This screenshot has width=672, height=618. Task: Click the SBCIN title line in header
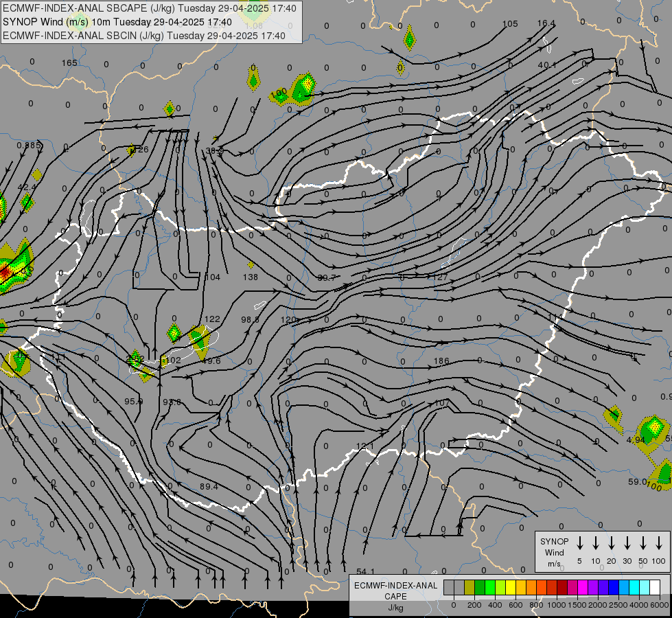click(x=144, y=36)
